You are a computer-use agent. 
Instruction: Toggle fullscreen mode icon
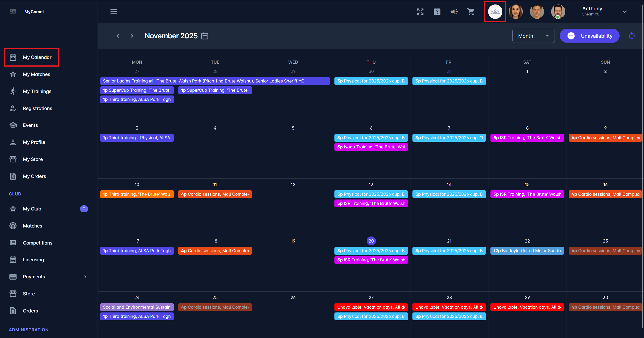pos(420,11)
